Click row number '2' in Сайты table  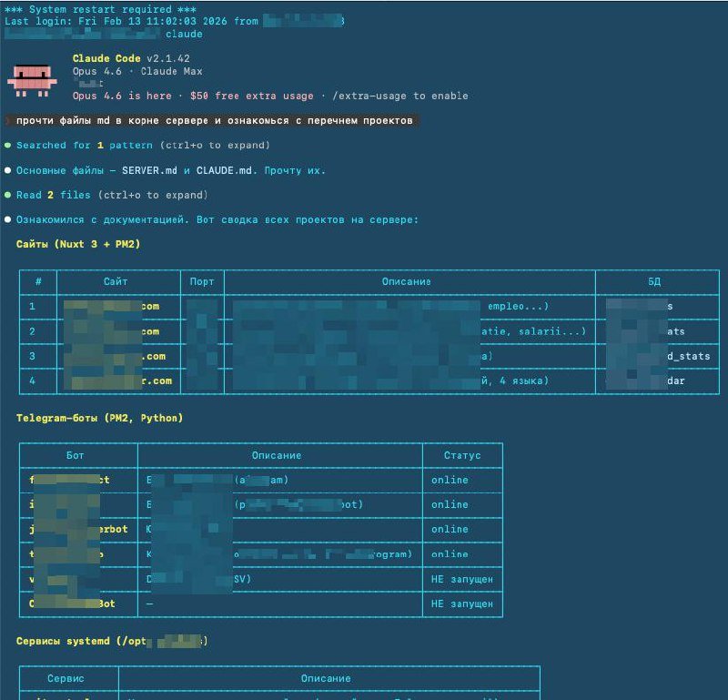[x=32, y=331]
